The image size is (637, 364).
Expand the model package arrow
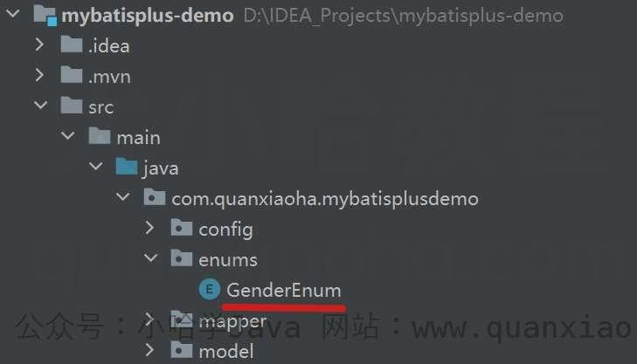click(x=149, y=350)
